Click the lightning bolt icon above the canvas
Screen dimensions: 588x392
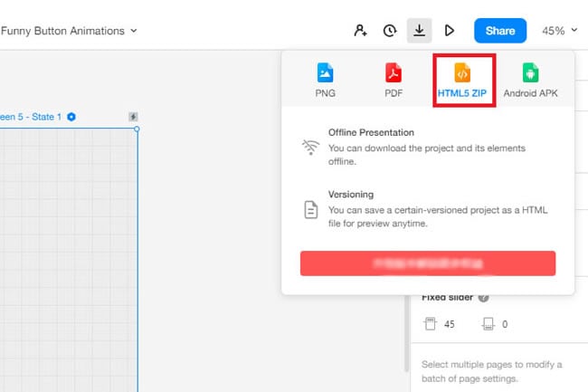[133, 117]
